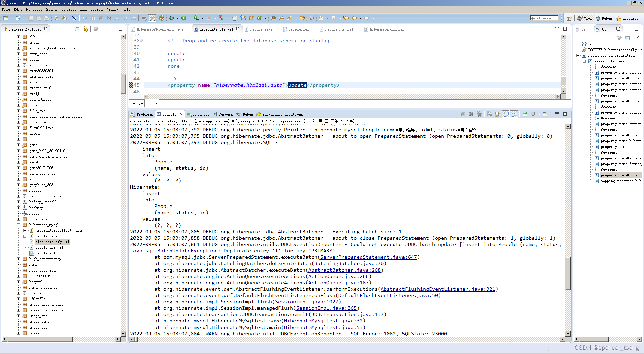This screenshot has width=644, height=354.
Task: Select the Print icon in the toolbar
Action: 46,18
